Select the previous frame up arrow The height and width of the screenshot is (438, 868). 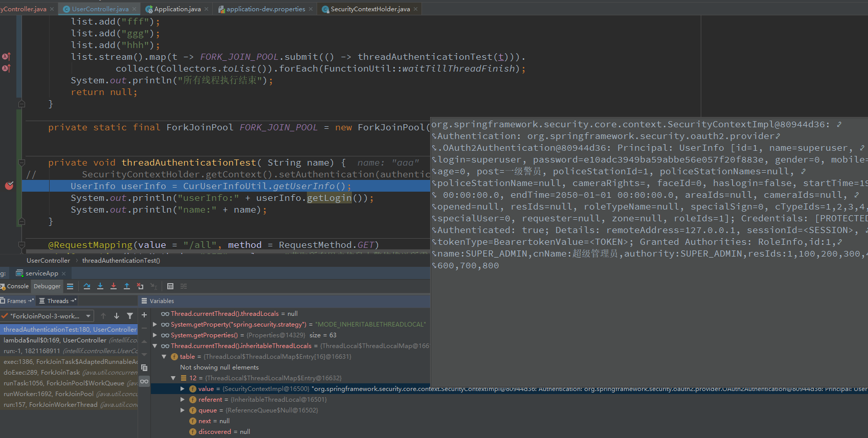(103, 316)
